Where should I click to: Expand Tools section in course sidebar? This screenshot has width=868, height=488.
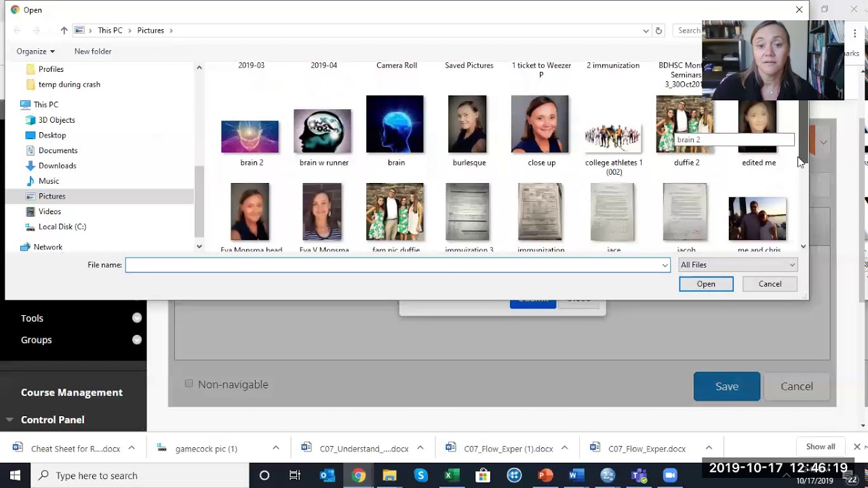click(x=137, y=318)
